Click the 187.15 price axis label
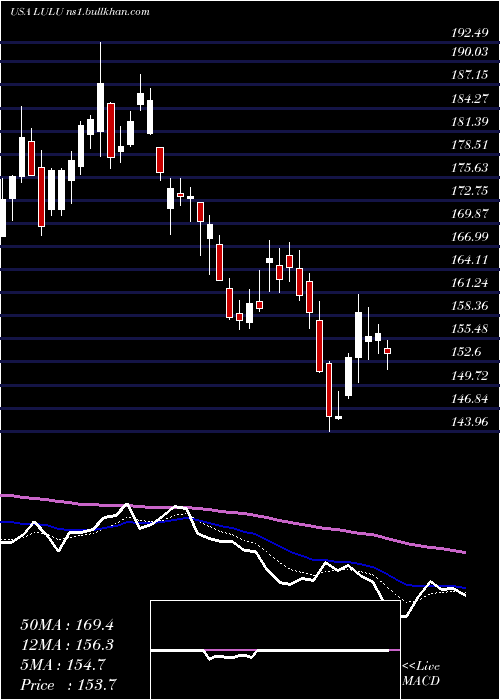The height and width of the screenshot is (700, 500). [x=470, y=75]
